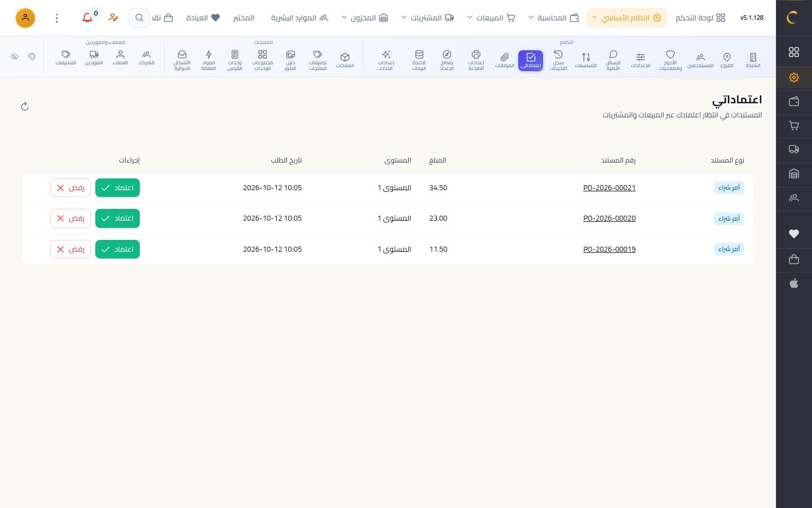
Task: Approve order PO-2026-00021 with اعتماد
Action: click(117, 188)
